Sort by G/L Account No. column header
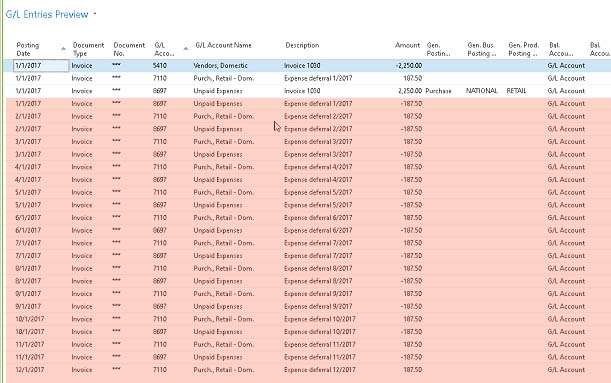This screenshot has width=611, height=383. point(164,49)
